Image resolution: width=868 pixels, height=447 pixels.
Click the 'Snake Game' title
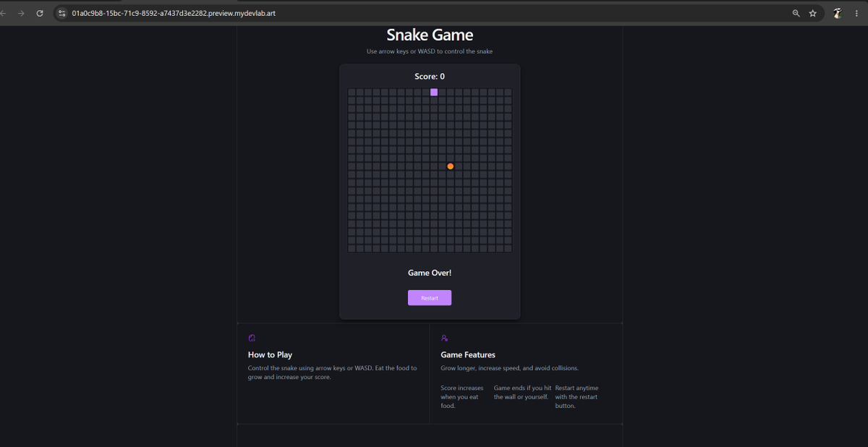click(x=430, y=35)
